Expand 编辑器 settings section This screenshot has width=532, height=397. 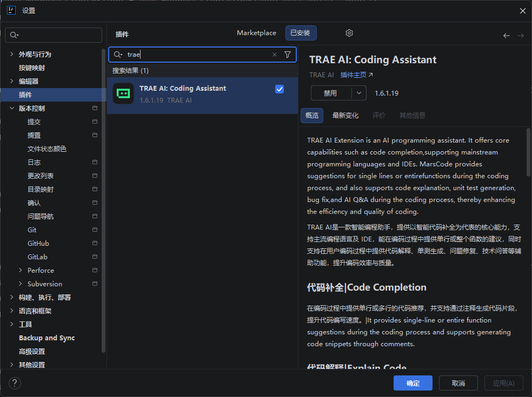pos(12,81)
